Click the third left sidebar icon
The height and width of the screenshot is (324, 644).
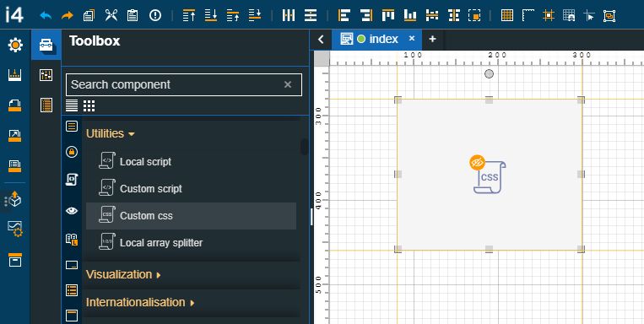[15, 105]
